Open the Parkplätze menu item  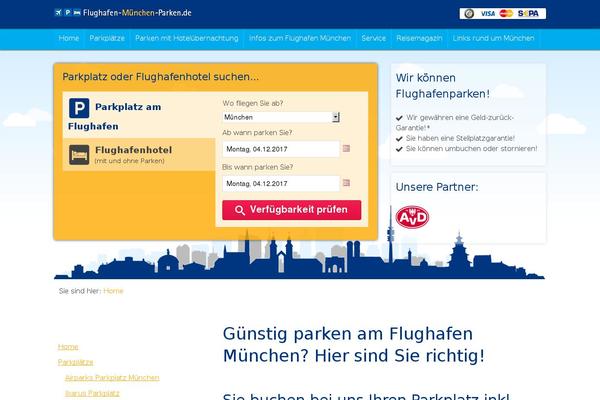coord(107,38)
